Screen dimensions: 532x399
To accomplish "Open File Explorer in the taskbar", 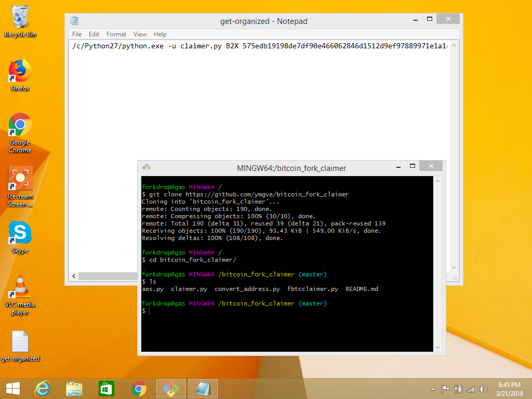I will (74, 389).
